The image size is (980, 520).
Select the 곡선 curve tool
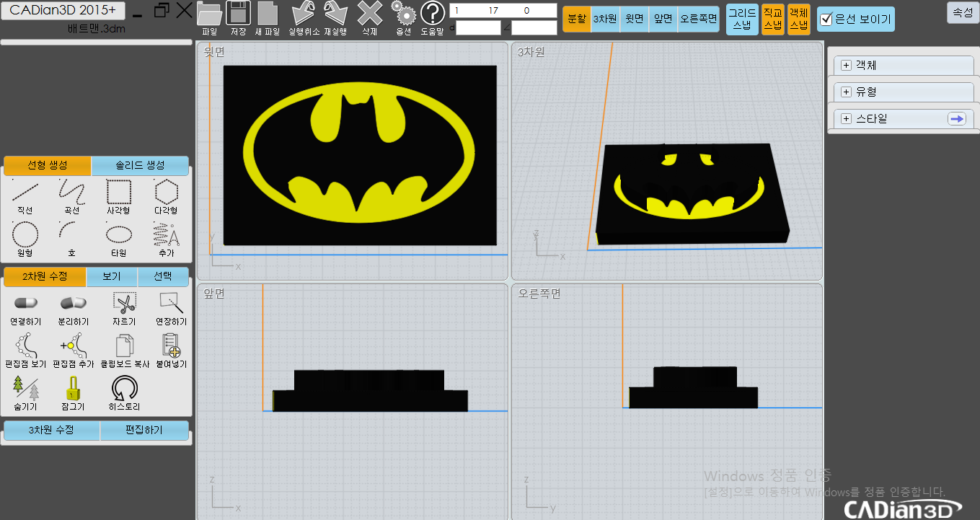point(72,197)
